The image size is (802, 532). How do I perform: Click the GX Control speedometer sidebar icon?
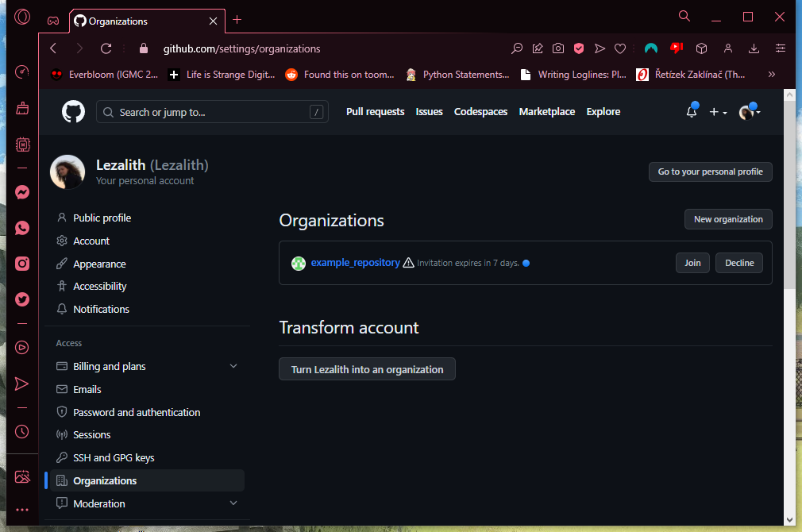(22, 72)
